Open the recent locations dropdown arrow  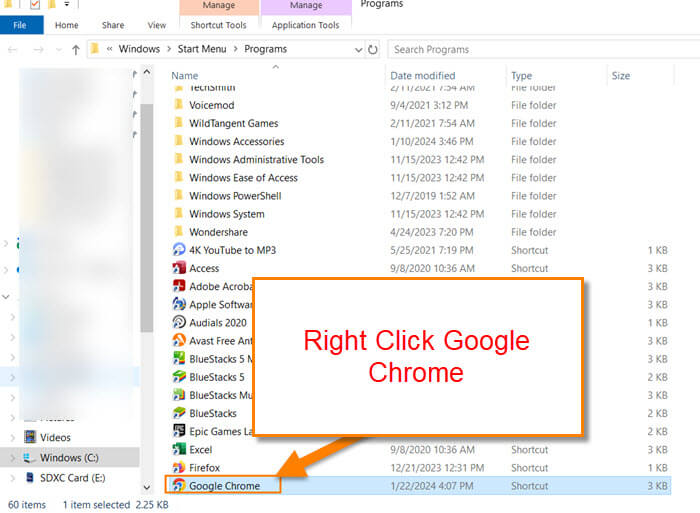point(58,50)
